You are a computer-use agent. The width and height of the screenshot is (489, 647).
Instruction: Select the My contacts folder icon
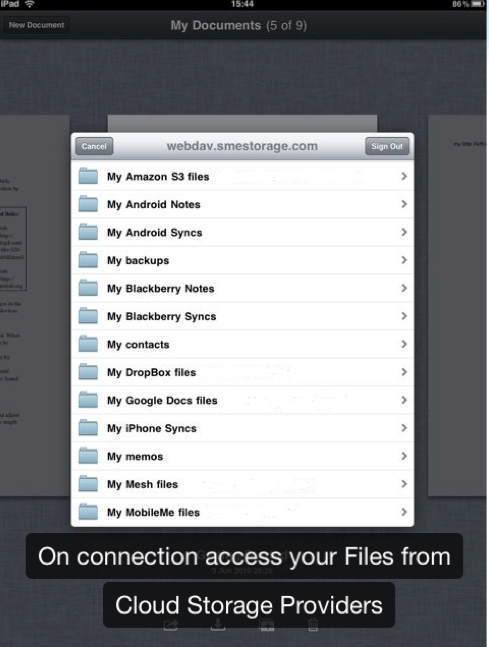tap(88, 344)
